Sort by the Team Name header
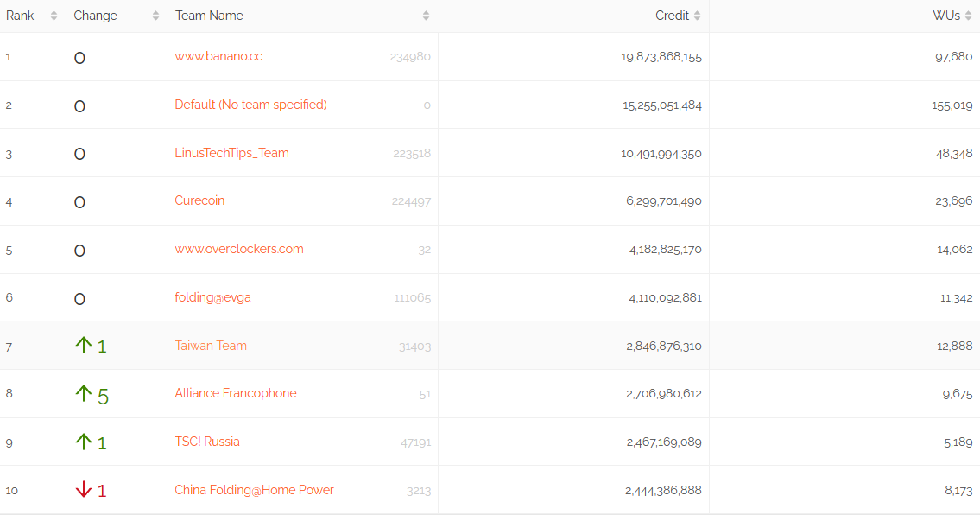The height and width of the screenshot is (515, 980). (x=209, y=16)
